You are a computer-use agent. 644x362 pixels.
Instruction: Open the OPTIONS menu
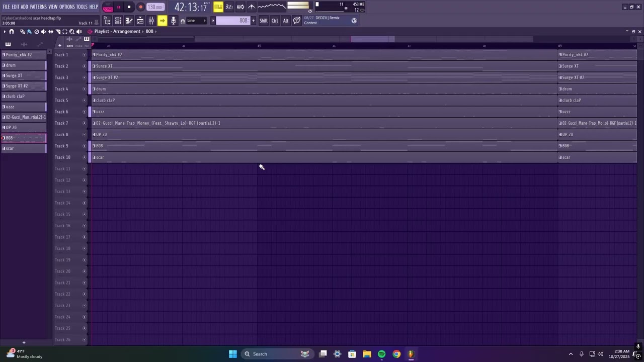click(67, 7)
